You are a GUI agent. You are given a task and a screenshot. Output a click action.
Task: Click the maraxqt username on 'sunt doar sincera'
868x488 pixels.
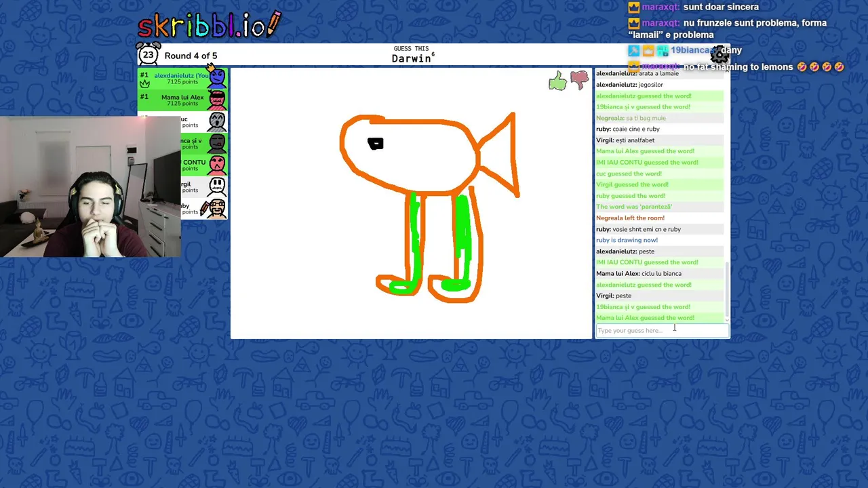(x=661, y=7)
